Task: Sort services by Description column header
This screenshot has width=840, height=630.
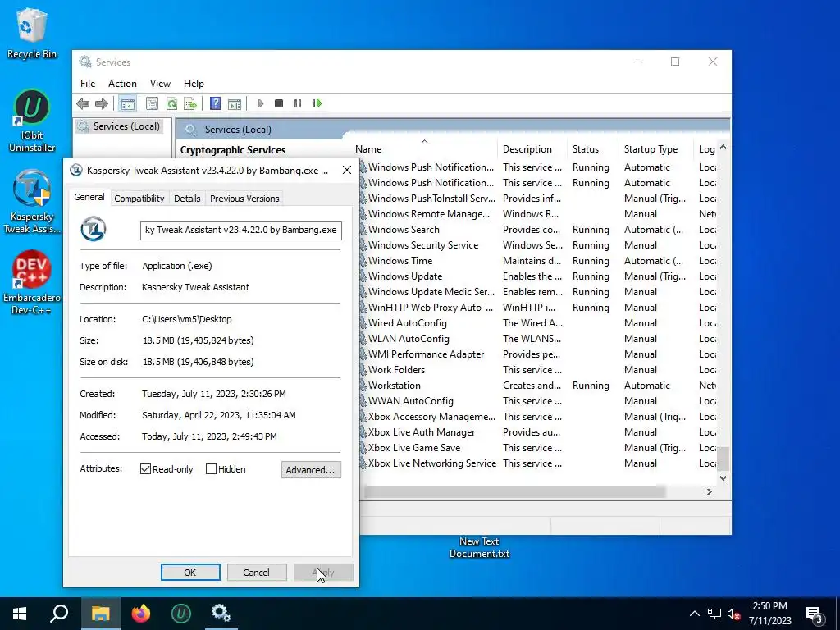Action: pos(533,149)
